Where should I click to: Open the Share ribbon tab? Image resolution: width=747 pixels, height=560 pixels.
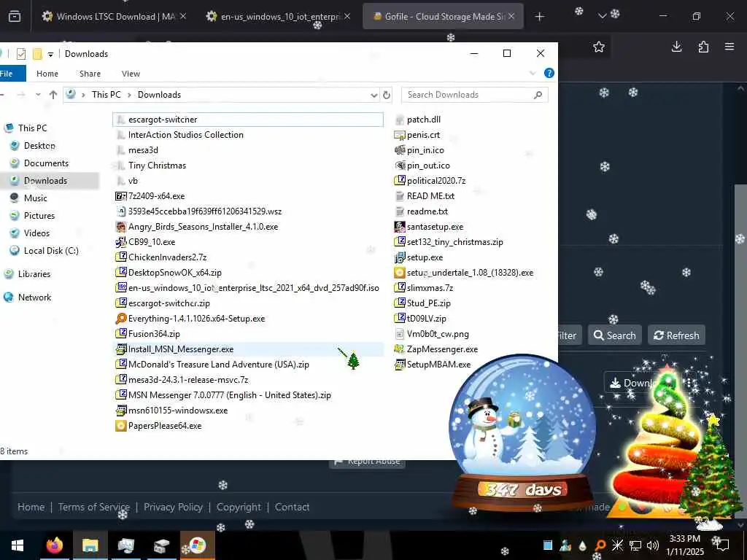pos(90,74)
